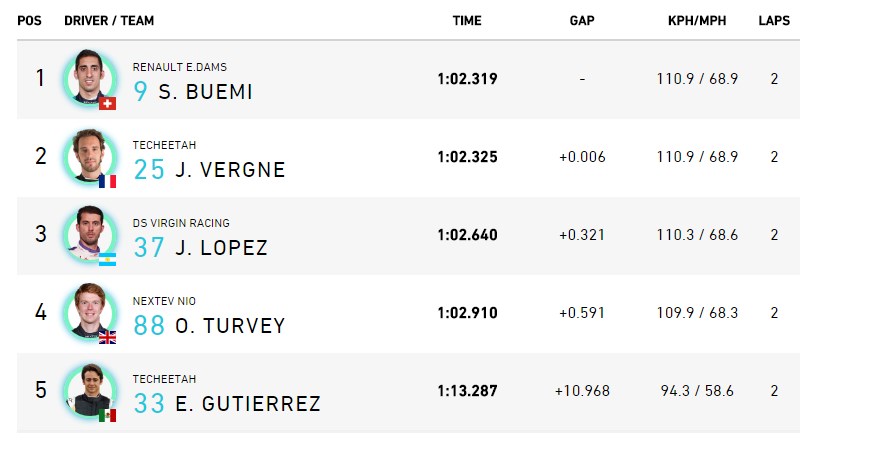Click the KPH/MPH column header

[x=697, y=21]
